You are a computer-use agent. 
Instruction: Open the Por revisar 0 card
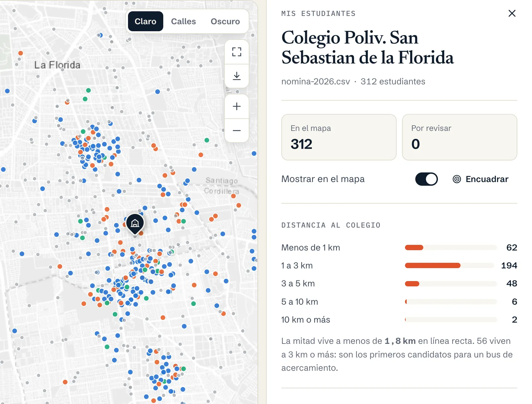(x=460, y=137)
